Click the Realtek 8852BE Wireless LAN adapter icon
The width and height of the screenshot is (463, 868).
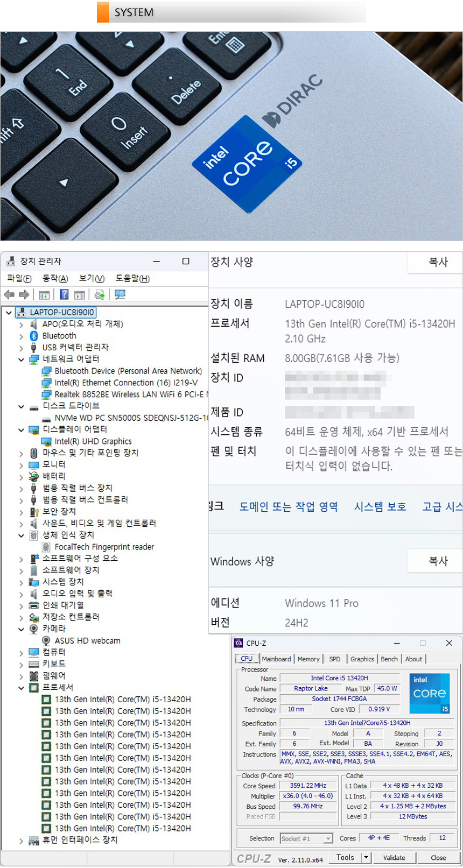coord(46,394)
